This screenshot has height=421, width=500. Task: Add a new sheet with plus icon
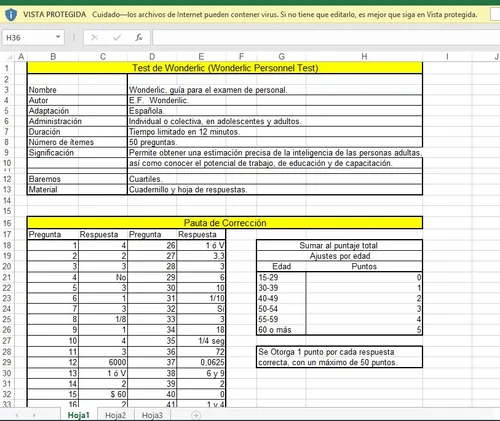pos(196,415)
